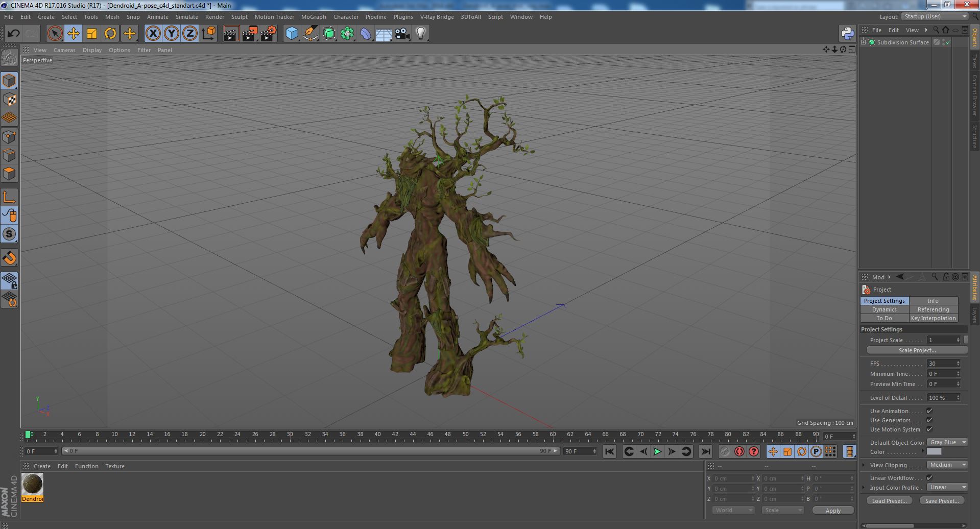The image size is (980, 529).
Task: Toggle Y axis lock
Action: [172, 34]
